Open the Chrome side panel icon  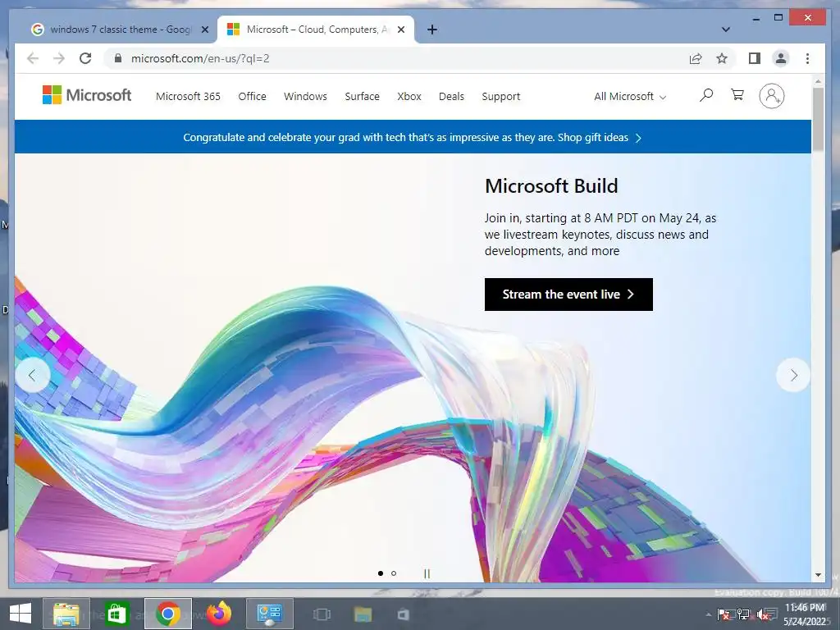pyautogui.click(x=755, y=58)
